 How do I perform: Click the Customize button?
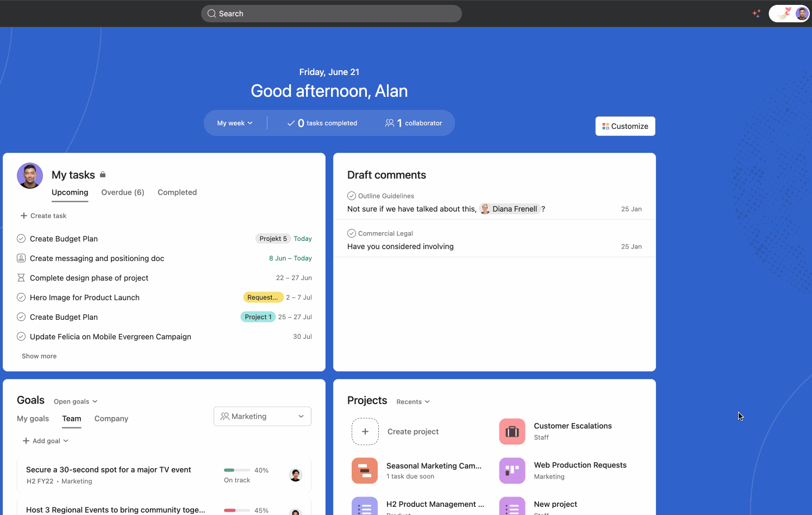[x=625, y=126]
